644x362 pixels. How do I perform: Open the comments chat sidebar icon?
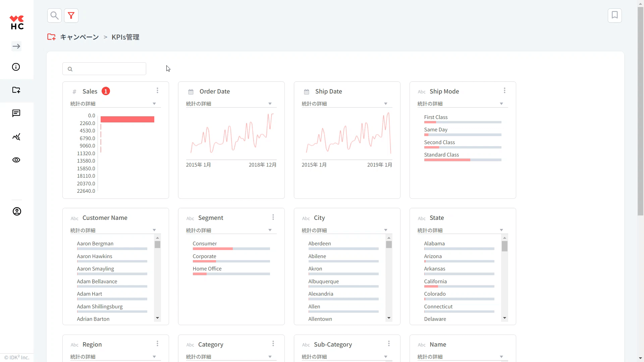coord(16,113)
